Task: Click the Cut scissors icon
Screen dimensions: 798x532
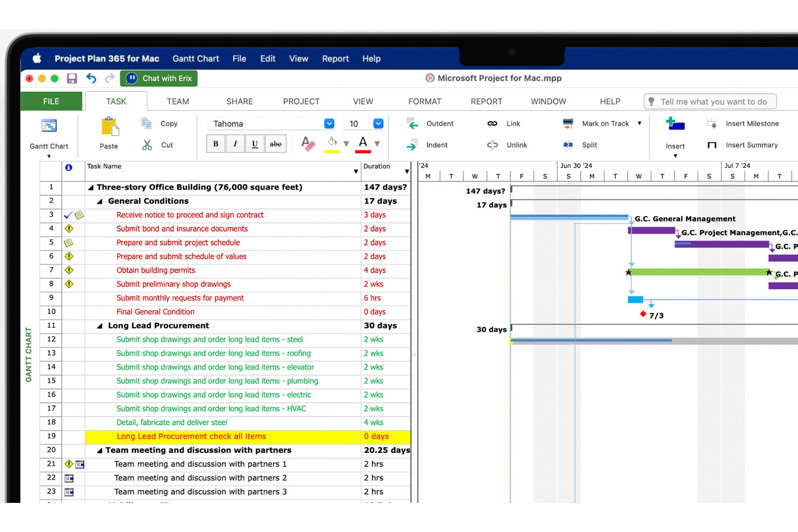Action: (x=147, y=145)
